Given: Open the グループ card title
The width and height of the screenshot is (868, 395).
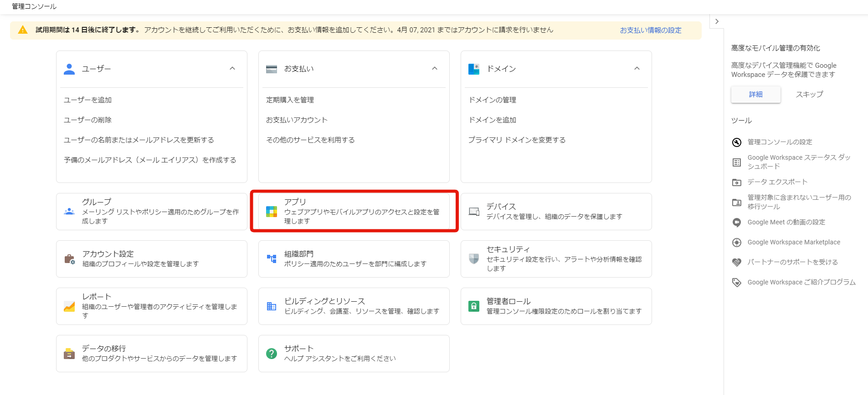Looking at the screenshot, I should pos(97,202).
